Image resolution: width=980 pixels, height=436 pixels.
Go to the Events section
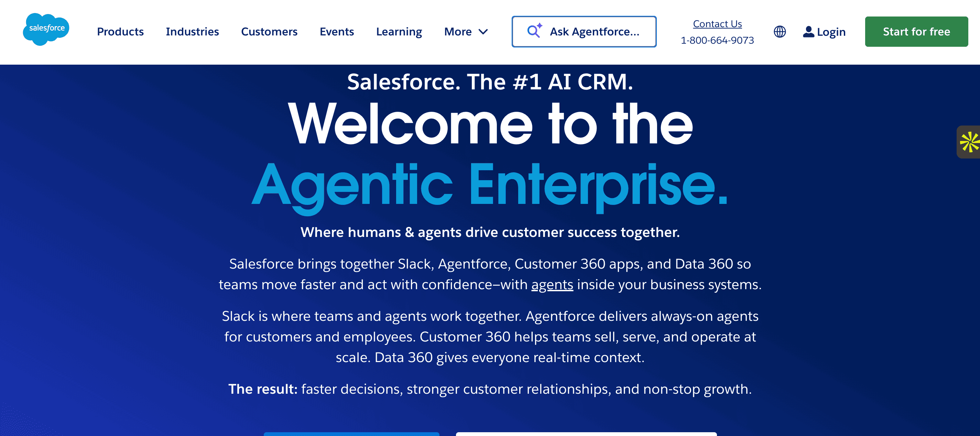pos(337,32)
